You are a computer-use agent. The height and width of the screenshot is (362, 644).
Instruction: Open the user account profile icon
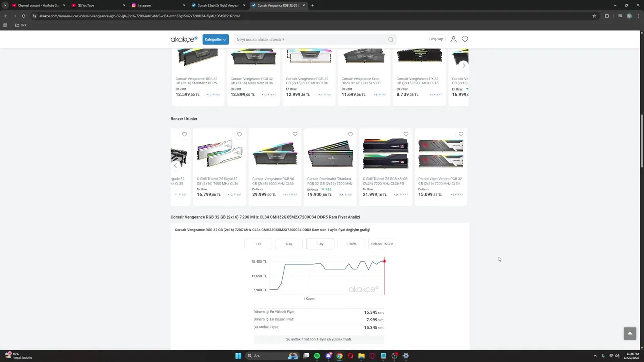[453, 39]
